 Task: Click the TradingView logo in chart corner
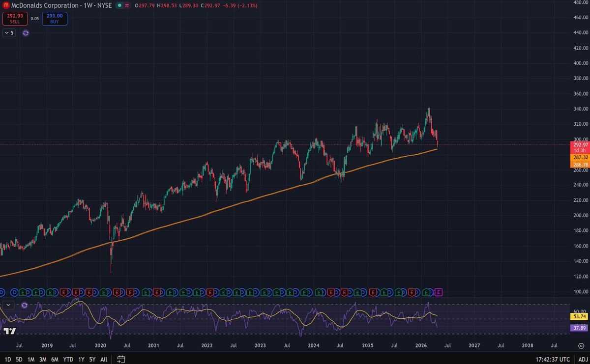9,331
